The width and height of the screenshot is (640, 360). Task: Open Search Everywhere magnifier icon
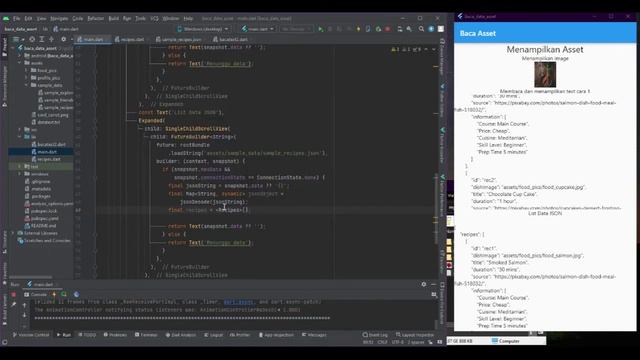[x=421, y=29]
